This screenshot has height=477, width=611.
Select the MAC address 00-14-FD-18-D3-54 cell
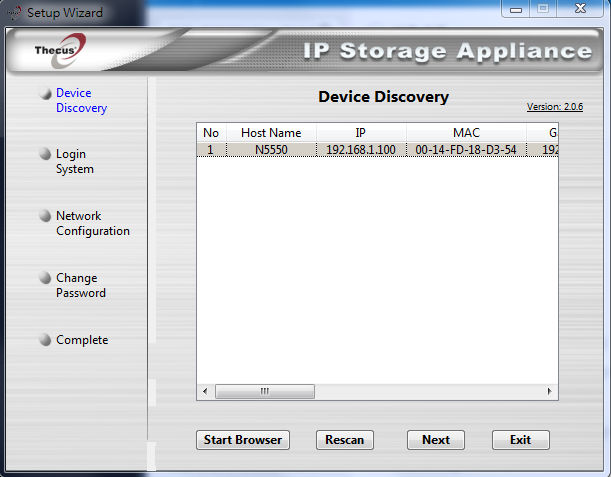[466, 150]
